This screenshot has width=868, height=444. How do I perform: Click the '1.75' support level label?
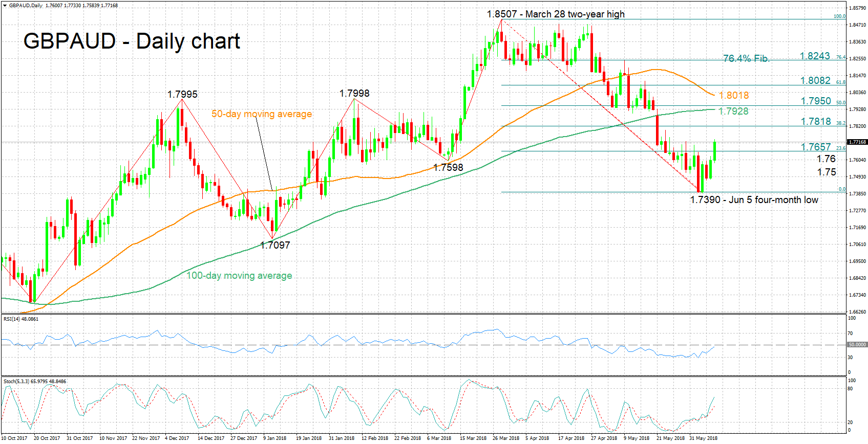point(826,172)
